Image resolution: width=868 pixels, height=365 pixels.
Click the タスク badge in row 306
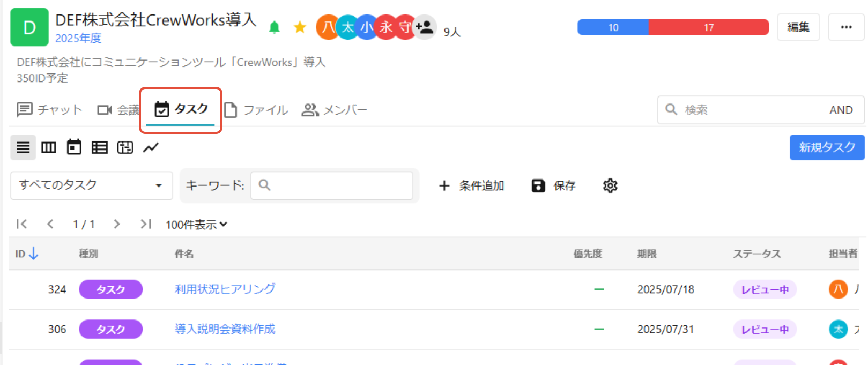click(x=111, y=329)
